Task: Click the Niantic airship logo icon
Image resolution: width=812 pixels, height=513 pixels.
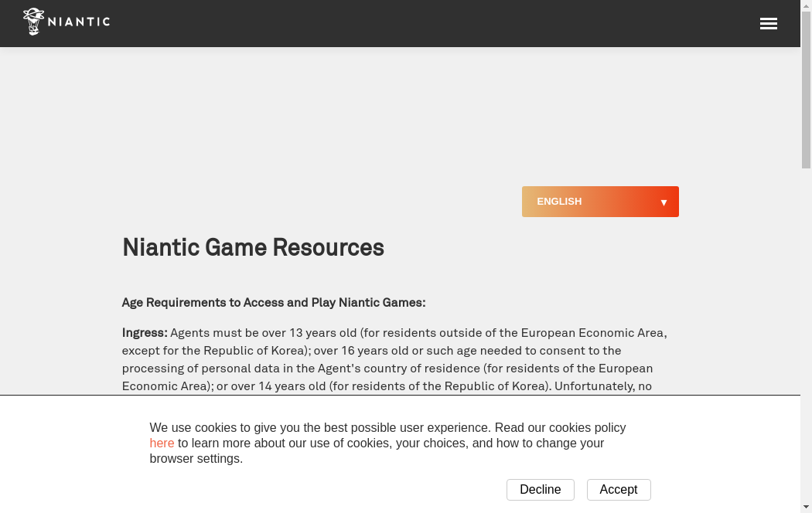Action: (x=33, y=22)
